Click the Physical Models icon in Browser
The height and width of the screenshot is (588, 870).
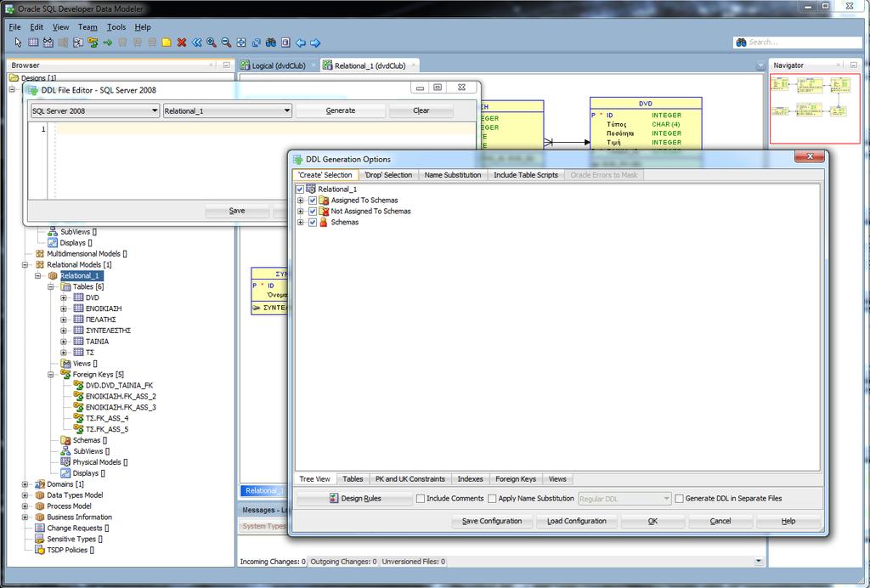(x=65, y=462)
